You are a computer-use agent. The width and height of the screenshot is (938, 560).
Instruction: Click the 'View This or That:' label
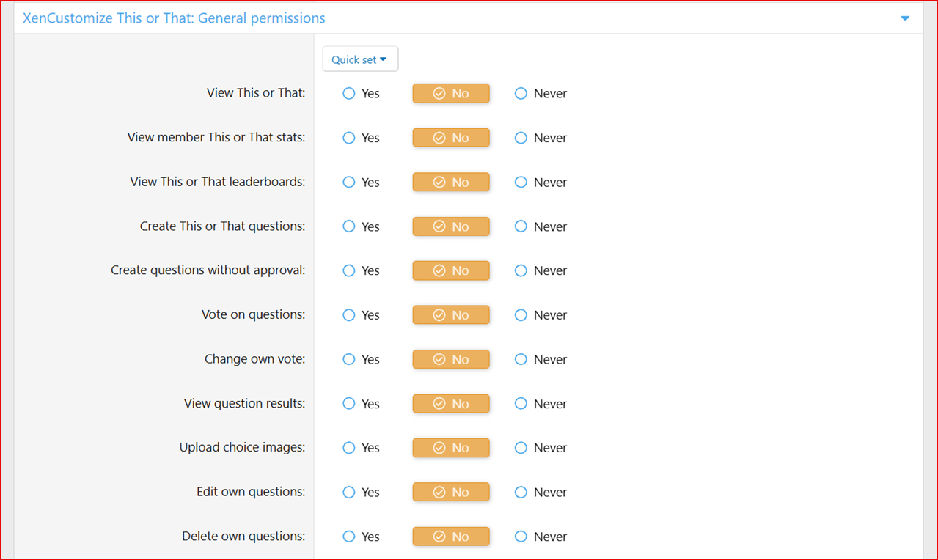click(256, 93)
